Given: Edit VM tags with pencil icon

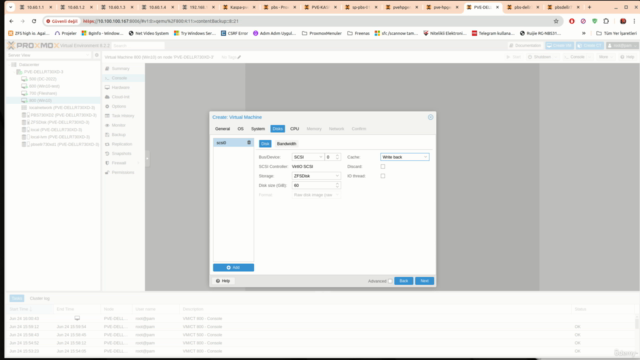Looking at the screenshot, I should click(x=239, y=57).
